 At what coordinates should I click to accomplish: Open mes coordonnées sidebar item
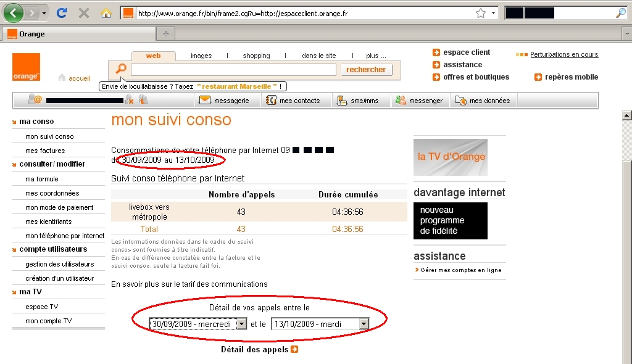52,193
